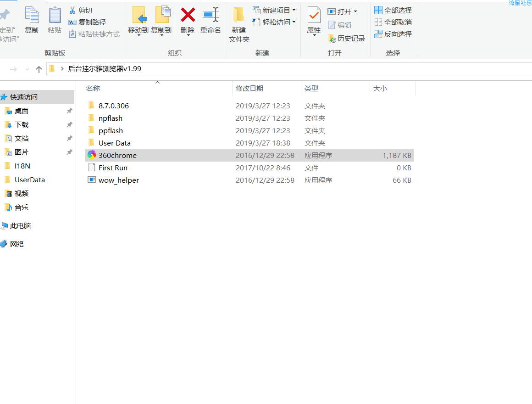Click the 1,187 KB size value
The image size is (532, 404).
point(397,156)
